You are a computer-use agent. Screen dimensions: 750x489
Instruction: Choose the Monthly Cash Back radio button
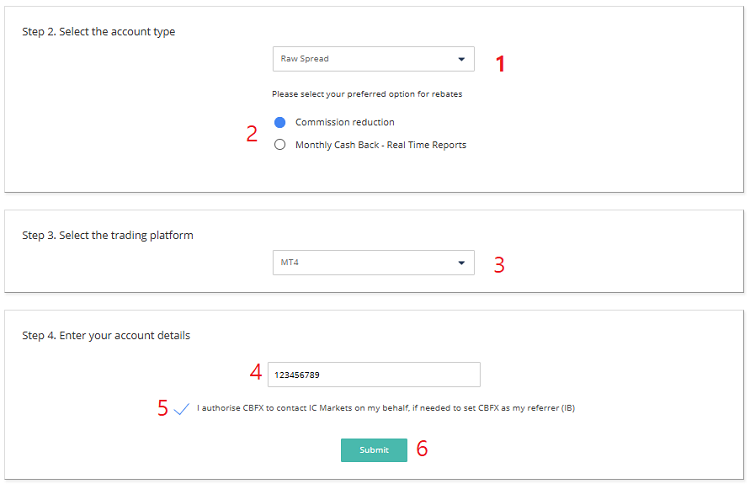(280, 145)
